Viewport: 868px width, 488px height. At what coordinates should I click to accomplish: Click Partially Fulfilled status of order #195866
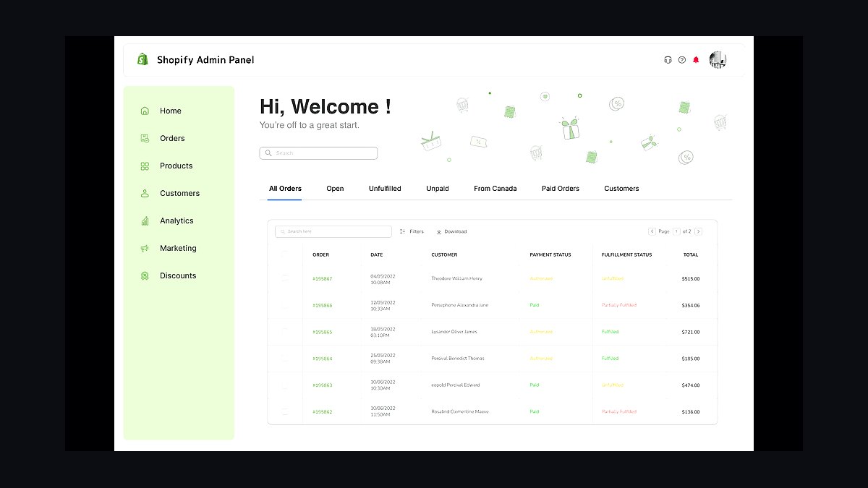(x=619, y=305)
